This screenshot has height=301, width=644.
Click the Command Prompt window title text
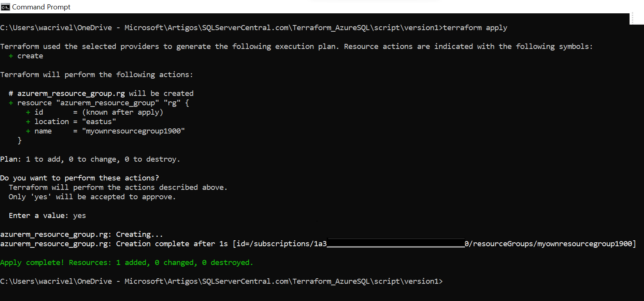pos(41,7)
